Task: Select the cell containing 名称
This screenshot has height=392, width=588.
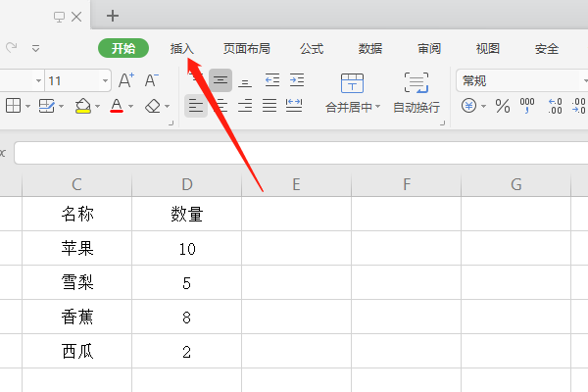Action: [x=76, y=214]
